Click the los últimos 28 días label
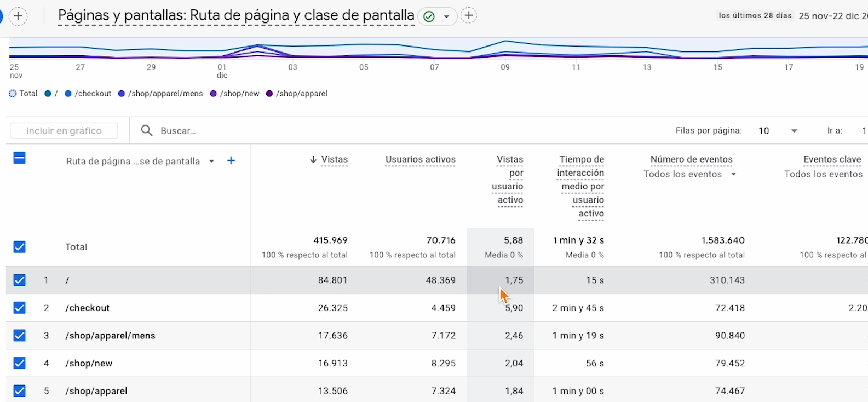This screenshot has height=402, width=868. pyautogui.click(x=755, y=15)
